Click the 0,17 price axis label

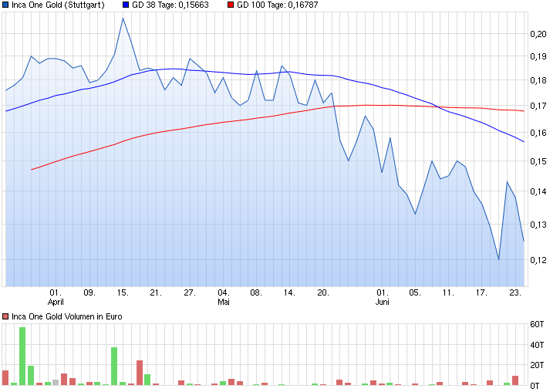(x=538, y=106)
